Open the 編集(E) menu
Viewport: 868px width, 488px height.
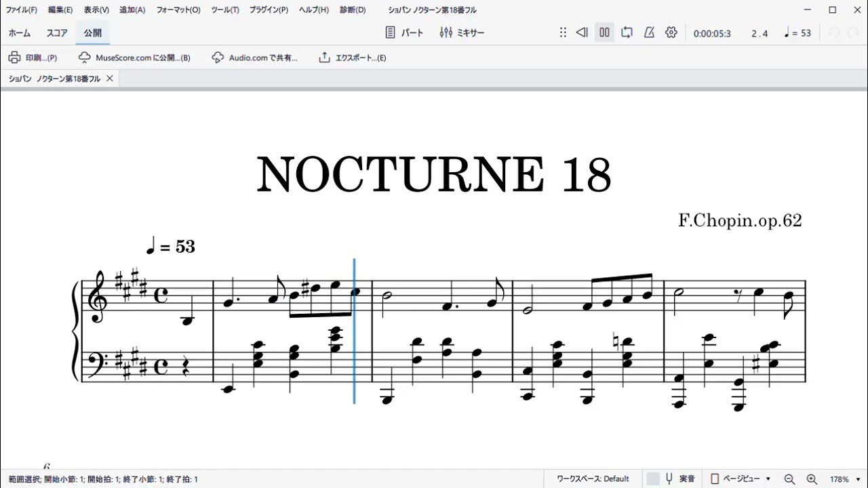(60, 10)
